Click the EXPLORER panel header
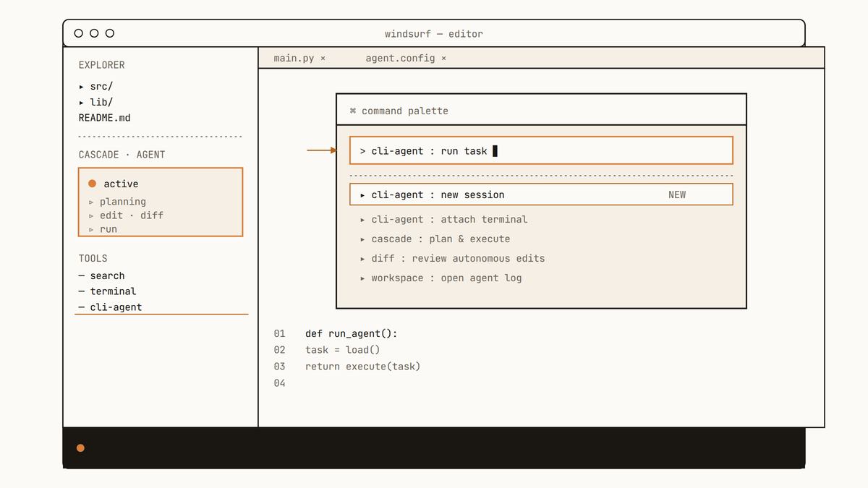The width and height of the screenshot is (868, 488). (102, 65)
